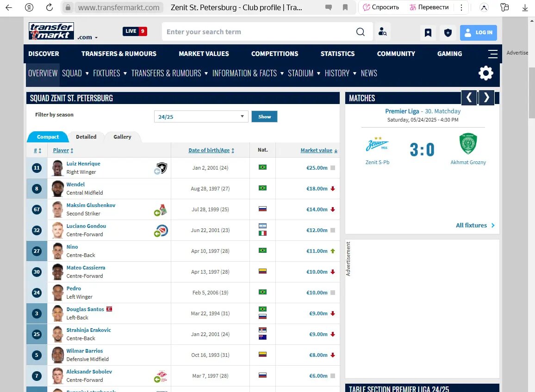Click the search magnifier icon
The height and width of the screenshot is (392, 535).
coord(361,32)
